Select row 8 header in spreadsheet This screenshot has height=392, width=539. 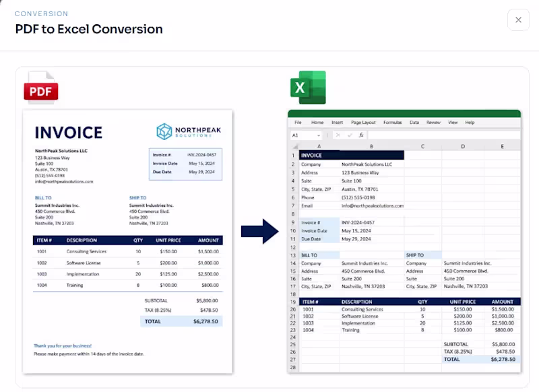point(293,214)
